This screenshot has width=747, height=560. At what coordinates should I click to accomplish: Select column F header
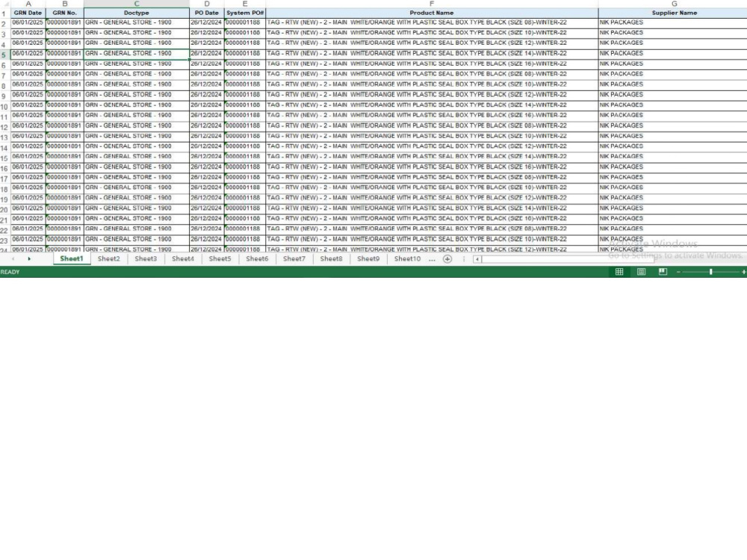[x=432, y=4]
